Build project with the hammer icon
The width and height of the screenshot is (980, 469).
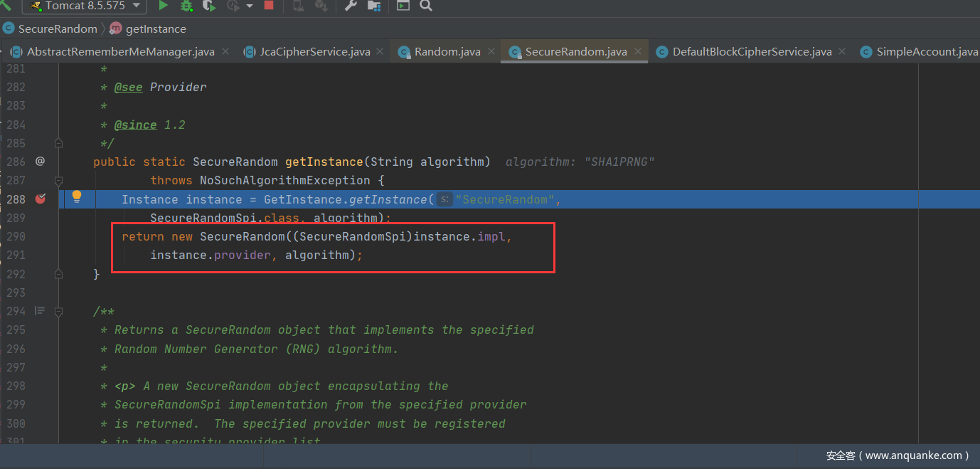(6, 6)
